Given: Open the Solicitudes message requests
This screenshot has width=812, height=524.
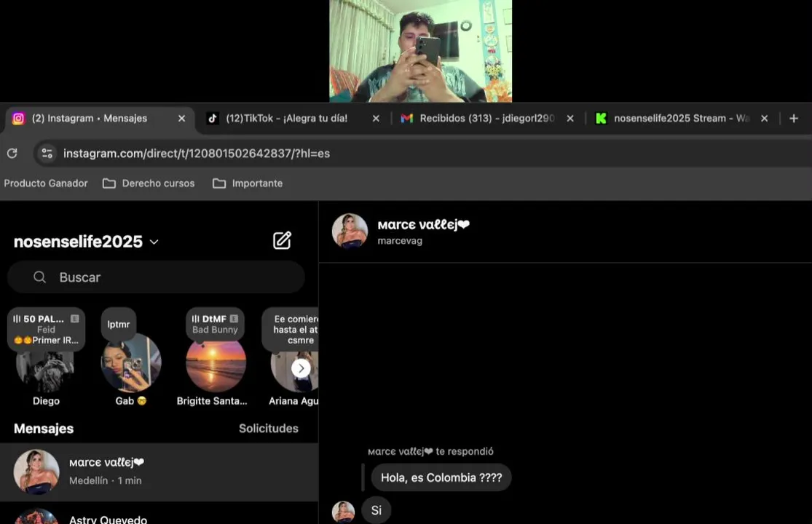Looking at the screenshot, I should (268, 429).
